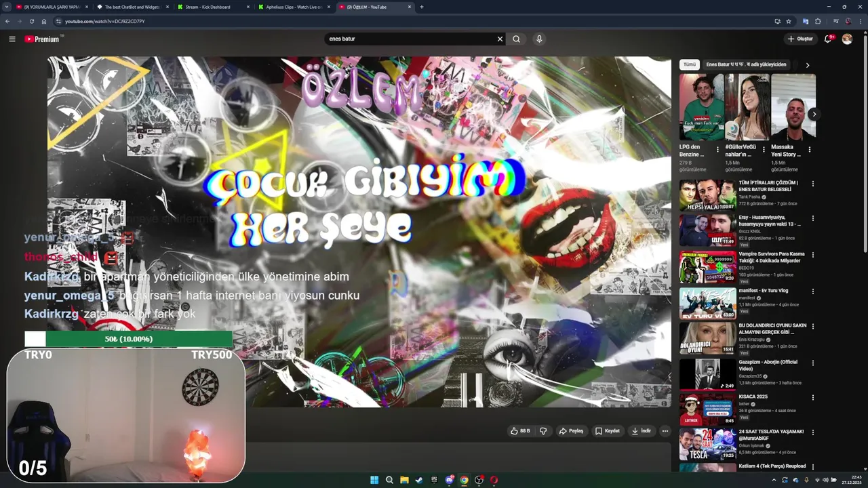This screenshot has width=868, height=488.
Task: Open YouTube notifications bell
Action: click(x=828, y=39)
